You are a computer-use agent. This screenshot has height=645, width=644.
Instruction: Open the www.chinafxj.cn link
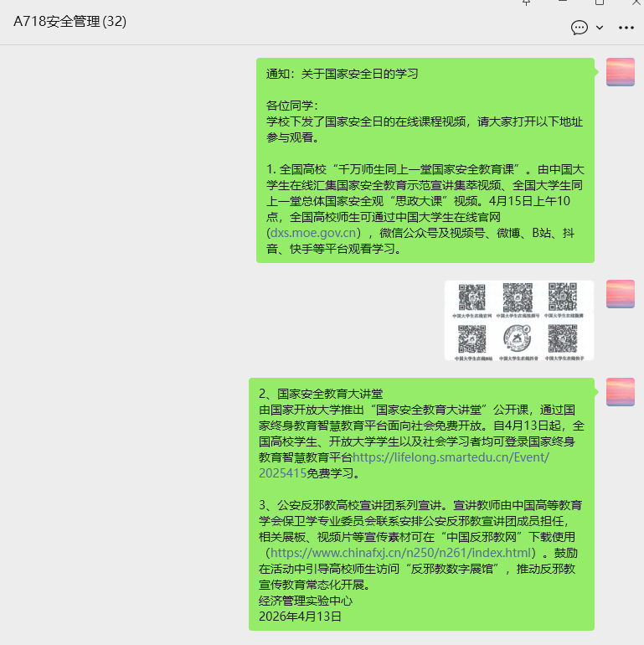[401, 553]
